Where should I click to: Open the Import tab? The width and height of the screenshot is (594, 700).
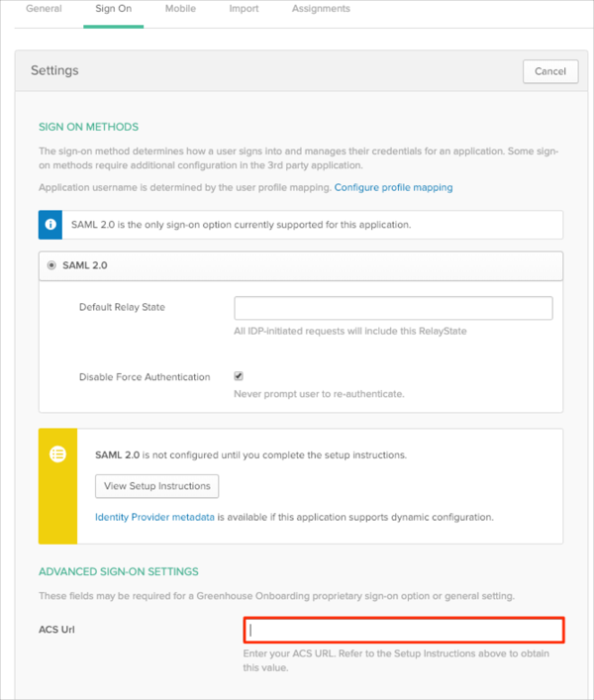point(244,9)
